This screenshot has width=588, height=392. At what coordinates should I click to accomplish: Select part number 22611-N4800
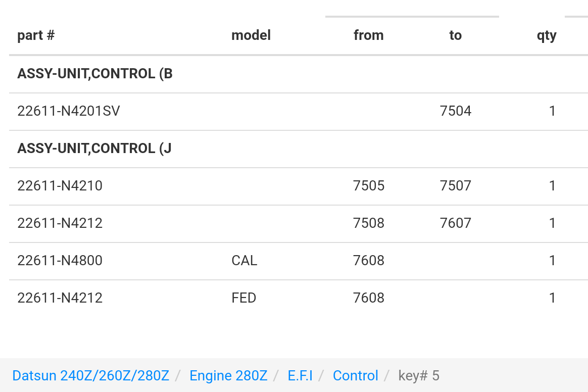click(x=60, y=260)
